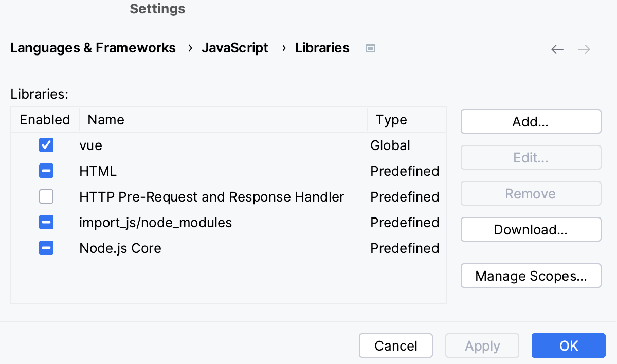Open Manage Scopes
This screenshot has width=617, height=364.
531,276
